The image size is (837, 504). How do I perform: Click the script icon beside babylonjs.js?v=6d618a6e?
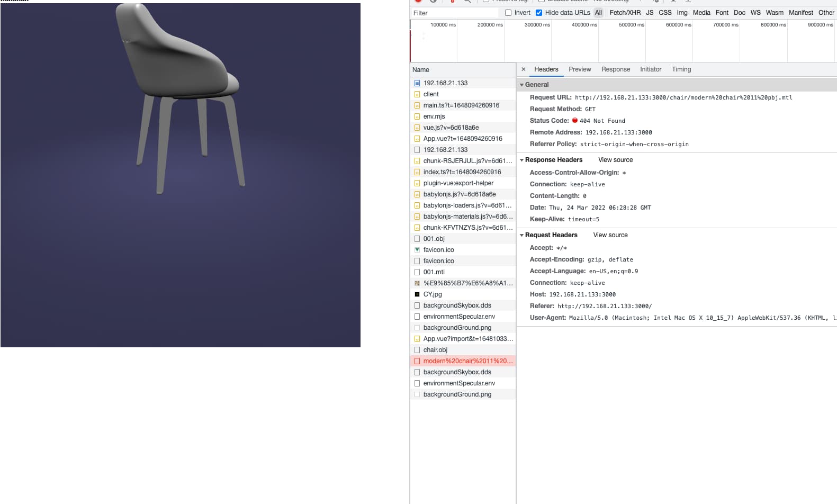click(x=417, y=194)
